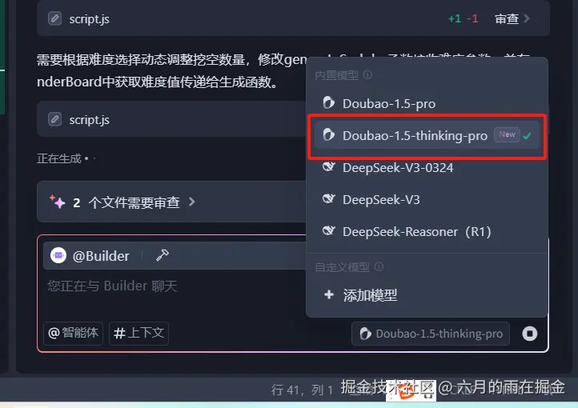578x408 pixels.
Task: Open the Doubao-1.5-thinking-pro model selector
Action: point(431,334)
